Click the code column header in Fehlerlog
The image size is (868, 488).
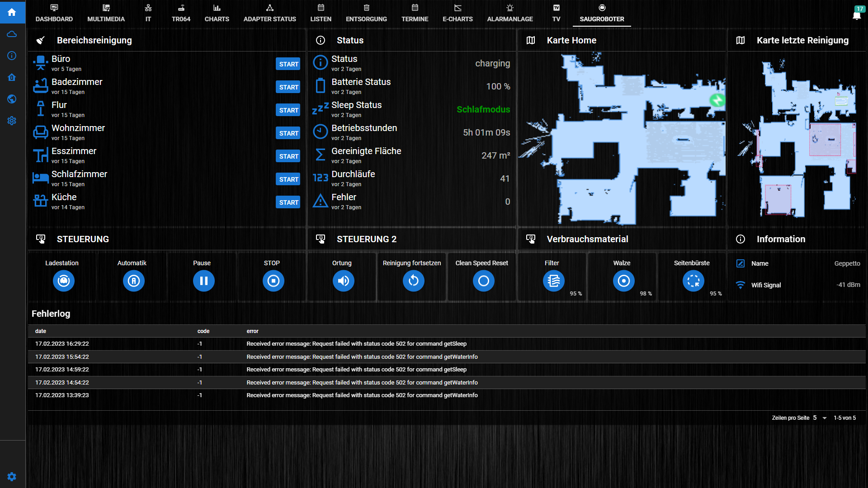(203, 331)
